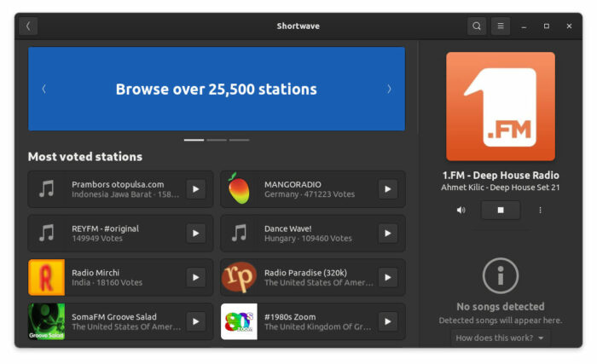Image resolution: width=597 pixels, height=364 pixels.
Task: Stop the 1.FM playback
Action: [501, 211]
